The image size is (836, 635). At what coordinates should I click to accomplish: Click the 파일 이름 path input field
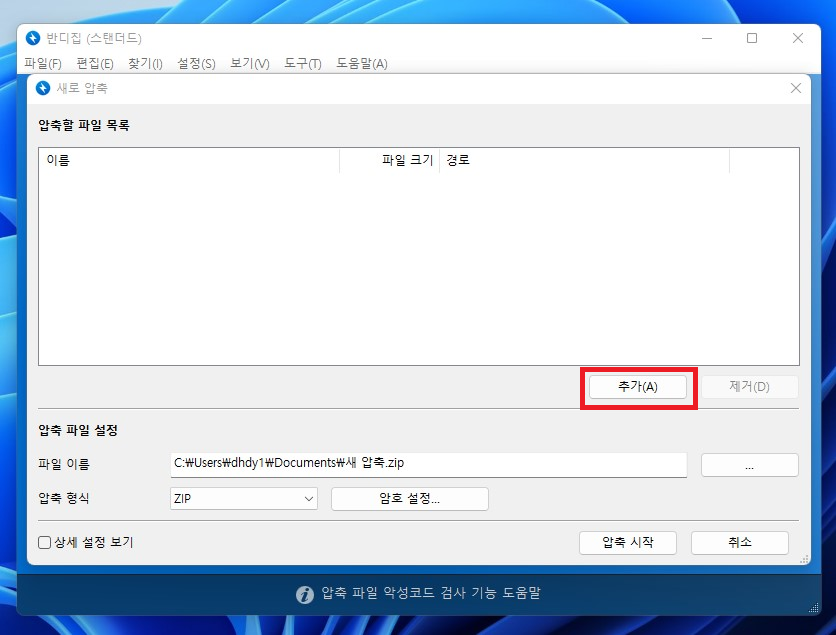click(x=429, y=464)
